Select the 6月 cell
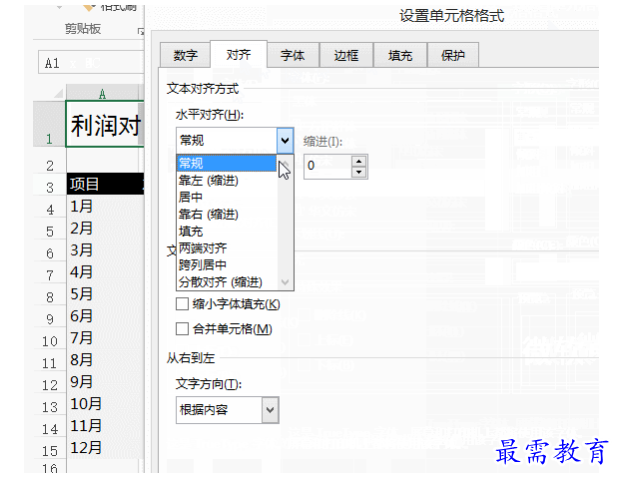 (105, 316)
